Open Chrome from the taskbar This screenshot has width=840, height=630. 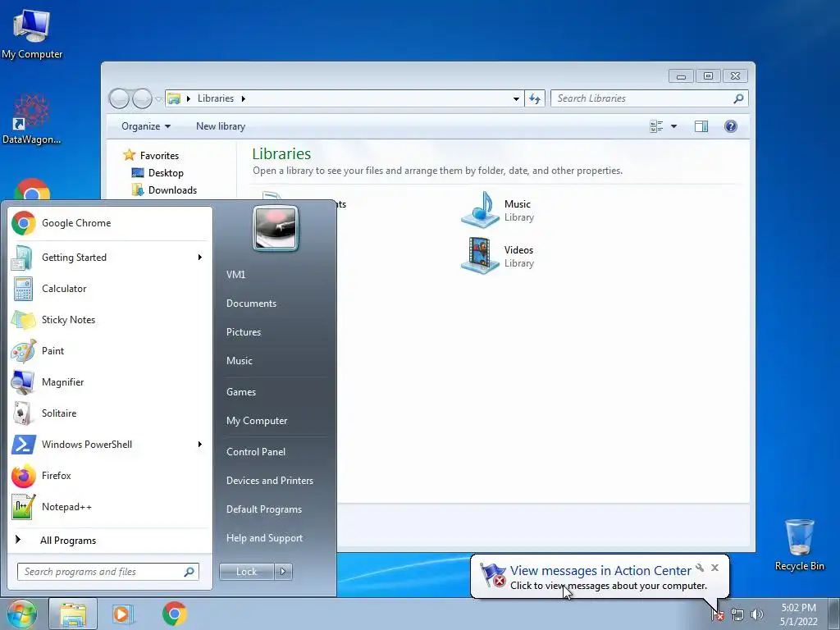pos(174,614)
